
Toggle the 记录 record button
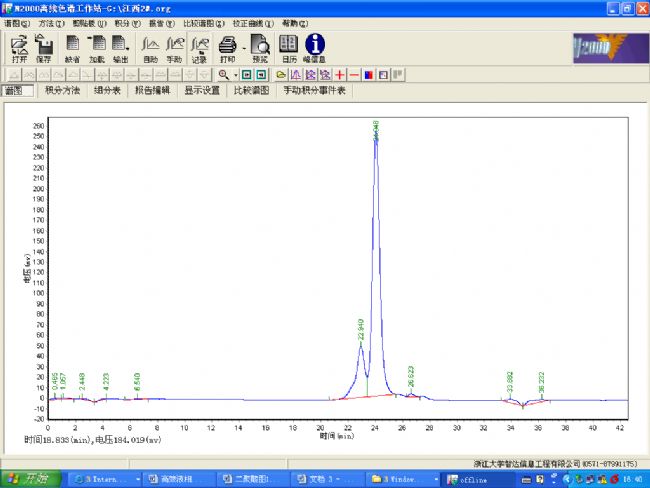coord(200,47)
